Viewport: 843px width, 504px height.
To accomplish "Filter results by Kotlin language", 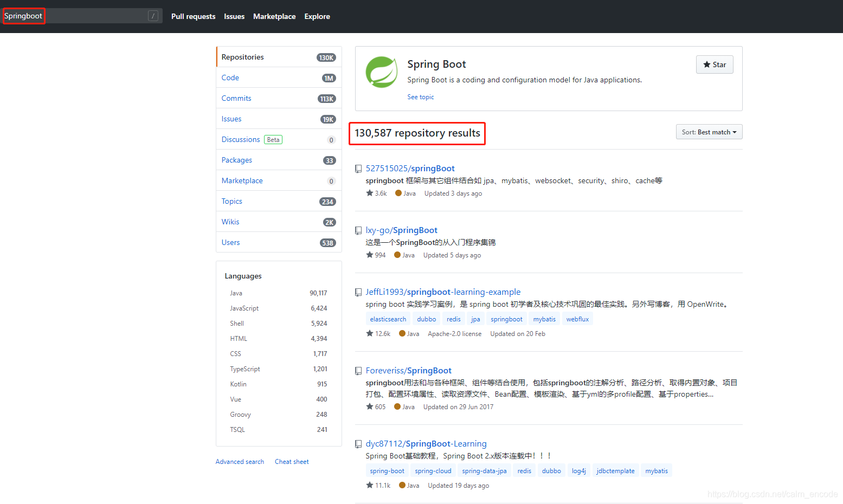I will (x=279, y=384).
